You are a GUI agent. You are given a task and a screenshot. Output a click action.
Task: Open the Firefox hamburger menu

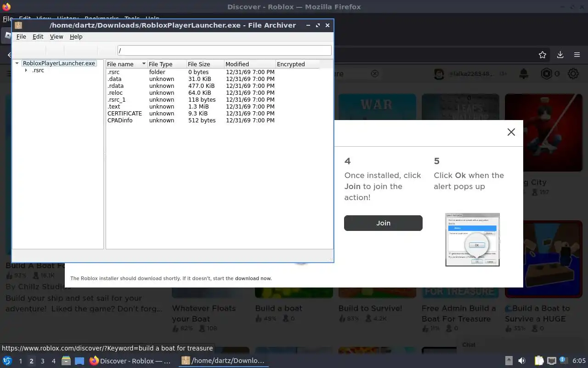577,55
